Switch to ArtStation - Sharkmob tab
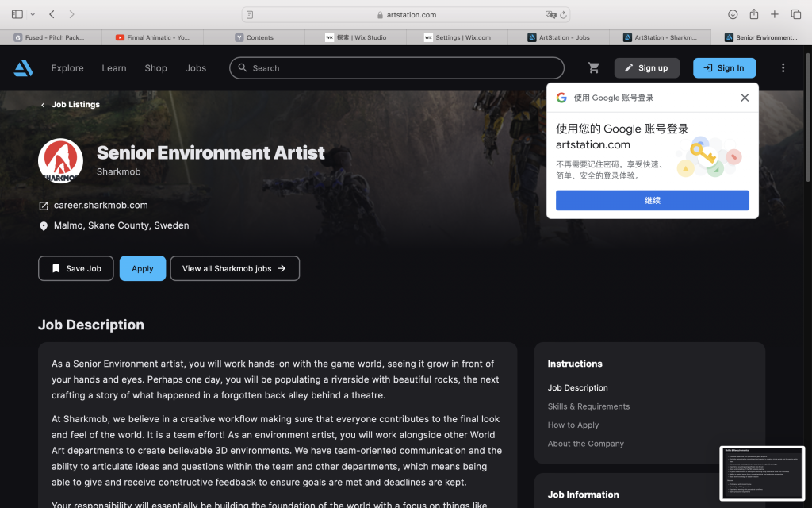Image resolution: width=812 pixels, height=508 pixels. pos(660,37)
